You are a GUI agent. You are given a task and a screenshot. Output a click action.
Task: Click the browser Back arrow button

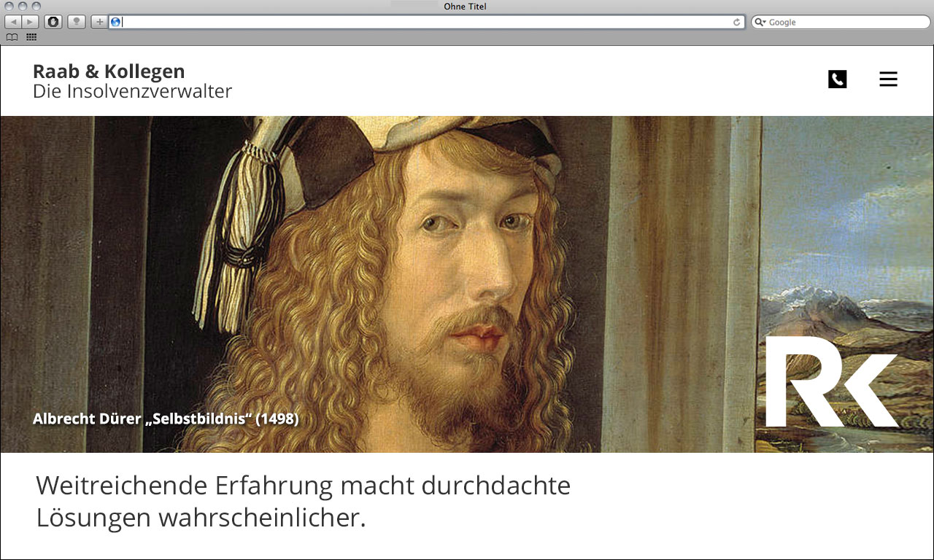pos(13,22)
